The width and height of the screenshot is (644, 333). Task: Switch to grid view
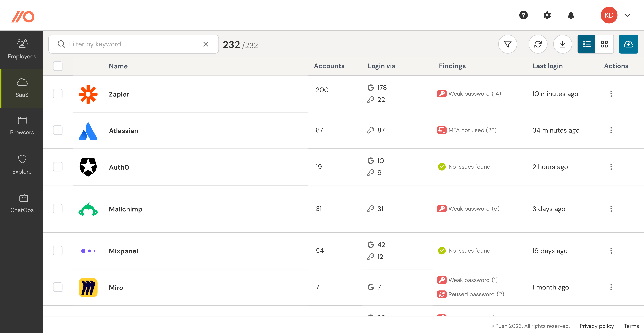coord(605,44)
